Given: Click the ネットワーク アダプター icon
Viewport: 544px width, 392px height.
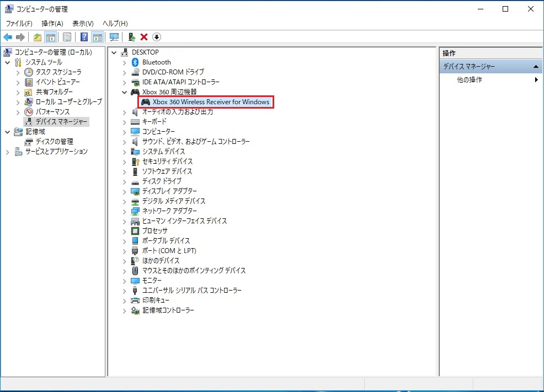Looking at the screenshot, I should point(135,211).
